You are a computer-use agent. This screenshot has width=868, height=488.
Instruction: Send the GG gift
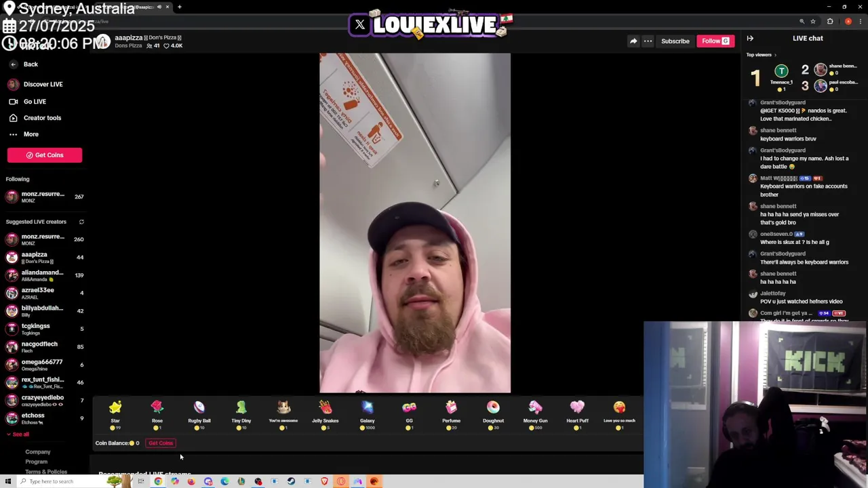click(x=410, y=415)
